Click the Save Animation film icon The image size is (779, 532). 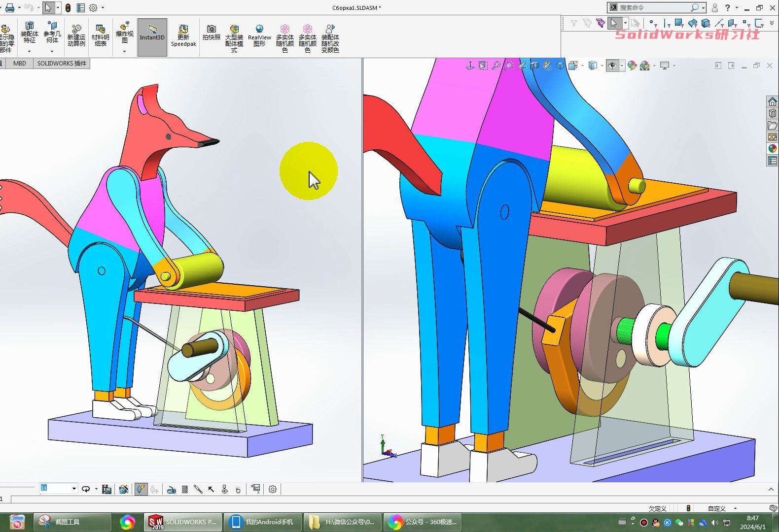(106, 489)
